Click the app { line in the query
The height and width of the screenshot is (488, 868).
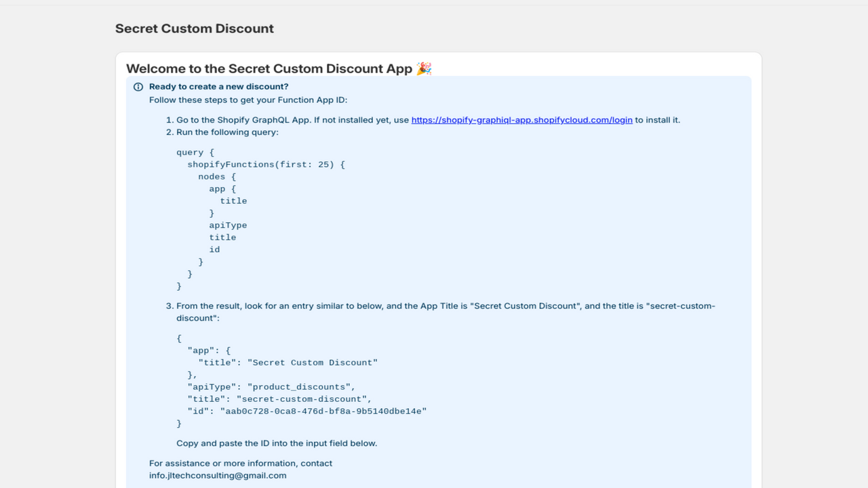[x=223, y=189]
